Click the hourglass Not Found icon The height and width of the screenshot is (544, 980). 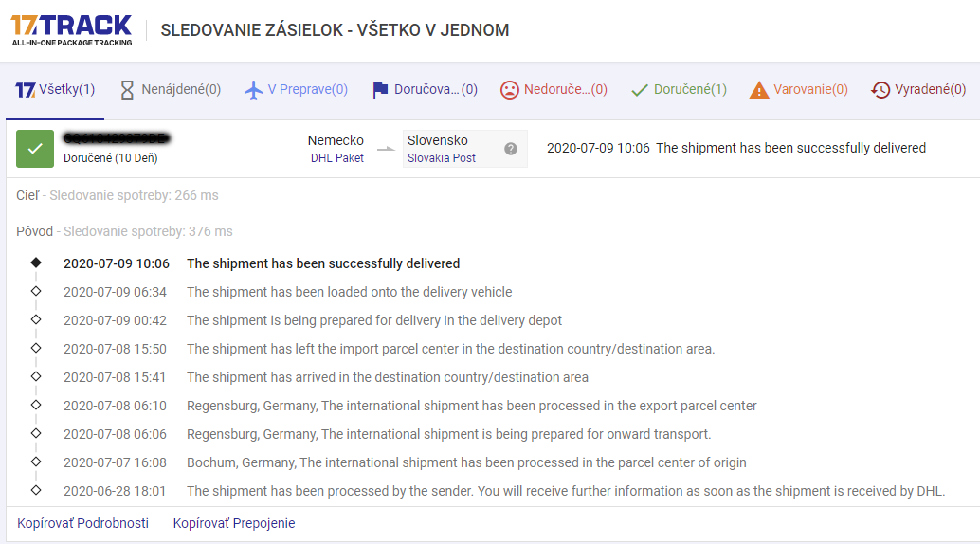click(127, 90)
